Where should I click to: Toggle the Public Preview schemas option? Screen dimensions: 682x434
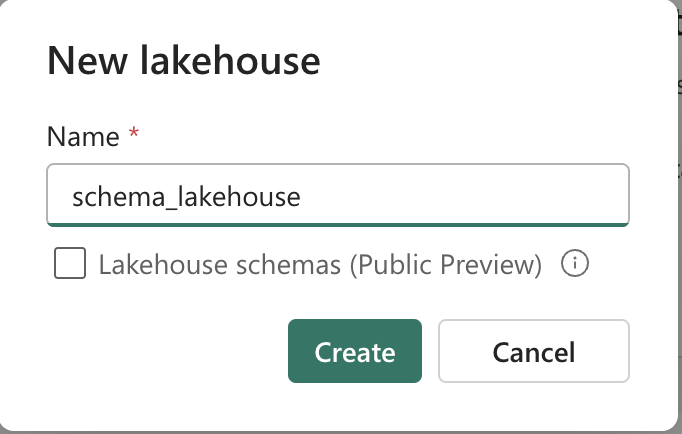pyautogui.click(x=70, y=265)
